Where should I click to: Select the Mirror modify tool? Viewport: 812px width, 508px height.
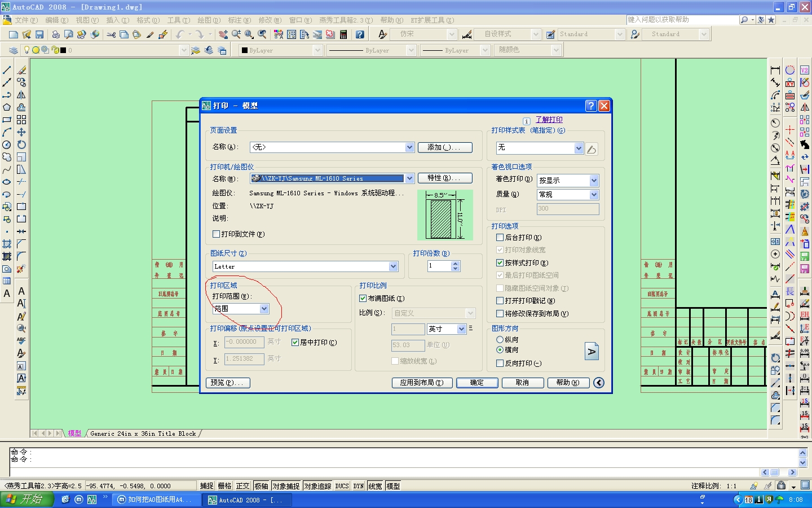(21, 95)
